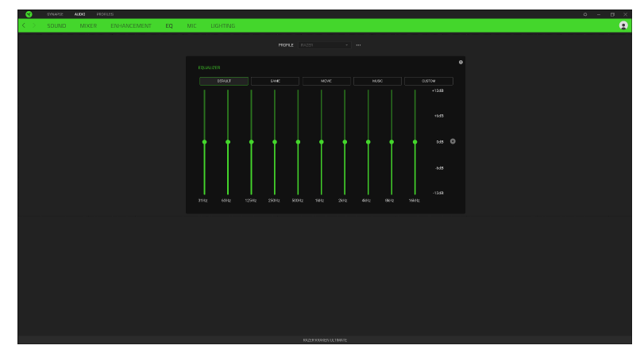
Task: Open the profile options ellipsis menu
Action: 358,45
